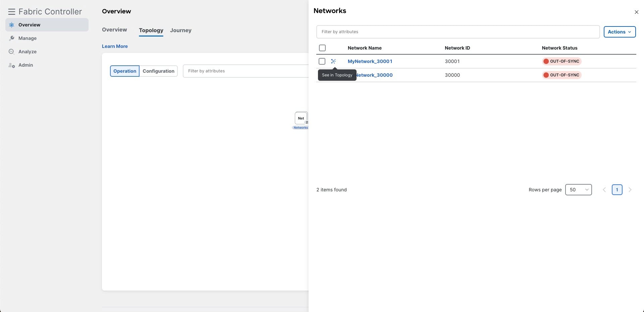Select the Configuration view button
Viewport: 644px width, 312px height.
(158, 71)
